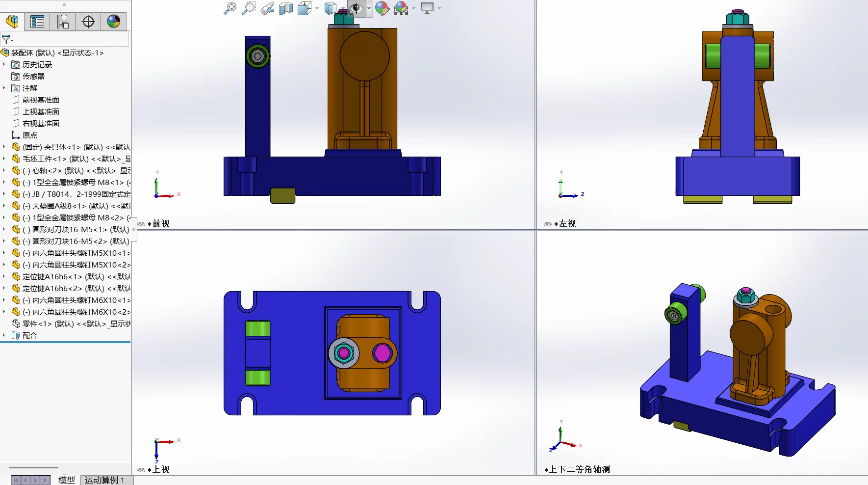Image resolution: width=868 pixels, height=485 pixels.
Task: Expand the 配合 mates folder
Action: click(x=4, y=335)
